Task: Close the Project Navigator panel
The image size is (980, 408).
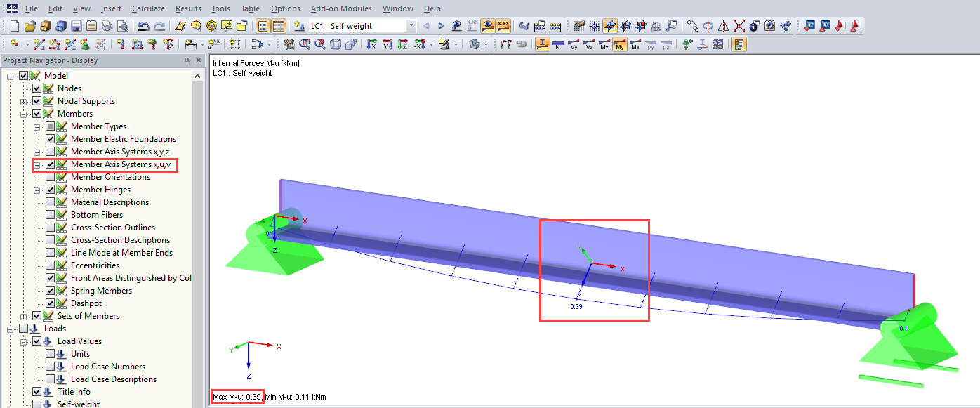Action: coord(199,60)
